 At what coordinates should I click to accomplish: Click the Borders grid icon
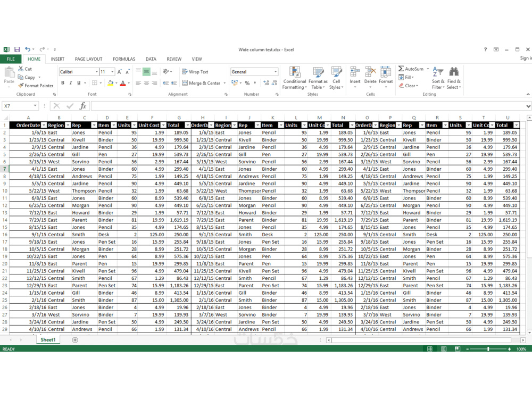[x=95, y=83]
